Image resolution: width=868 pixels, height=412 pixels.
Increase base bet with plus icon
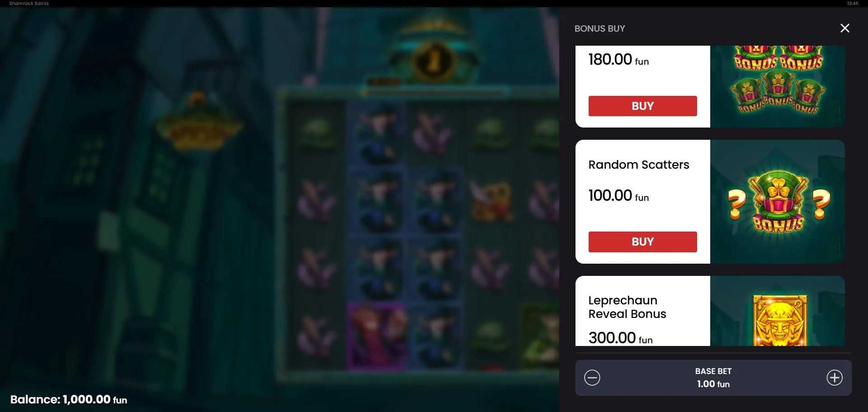(835, 378)
